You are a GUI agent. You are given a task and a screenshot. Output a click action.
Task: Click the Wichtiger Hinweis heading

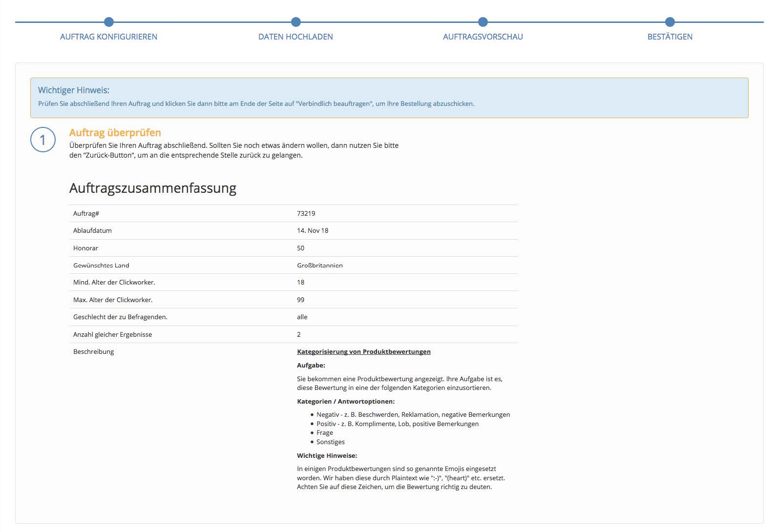[74, 90]
